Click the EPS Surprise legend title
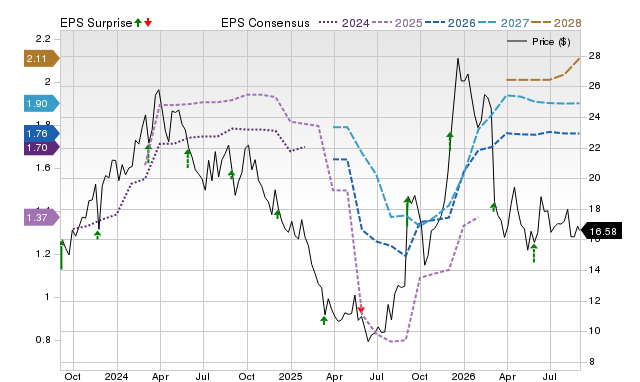Viewport: 640px width, 382px height. coord(96,23)
